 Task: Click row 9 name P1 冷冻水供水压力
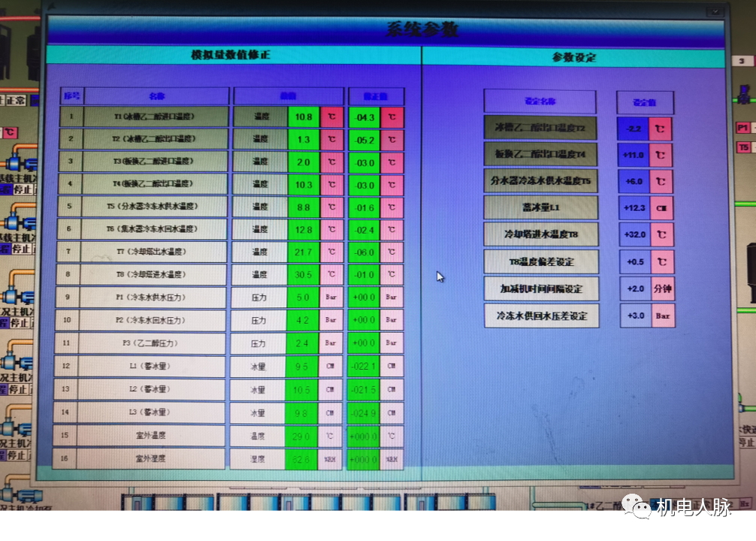pos(151,298)
